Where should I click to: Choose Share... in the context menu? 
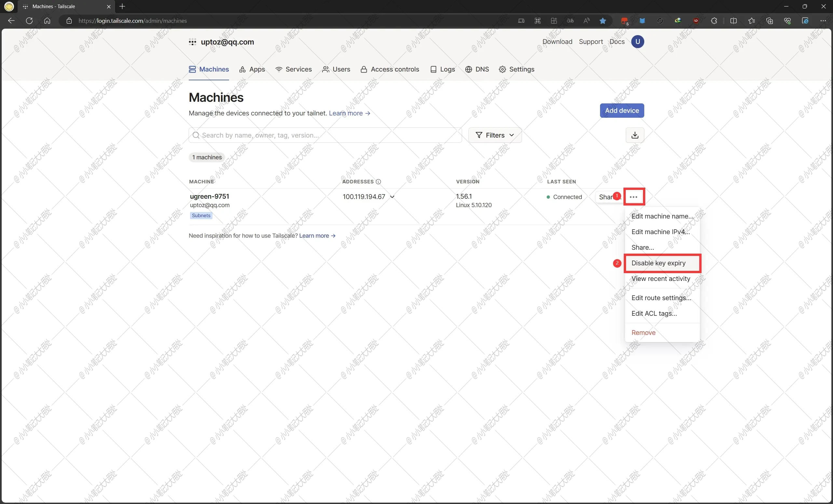[662, 247]
